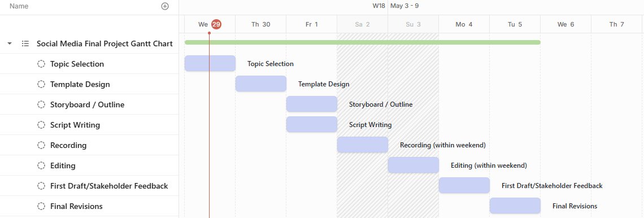
Task: Click the Th 30 date header
Action: pyautogui.click(x=261, y=24)
